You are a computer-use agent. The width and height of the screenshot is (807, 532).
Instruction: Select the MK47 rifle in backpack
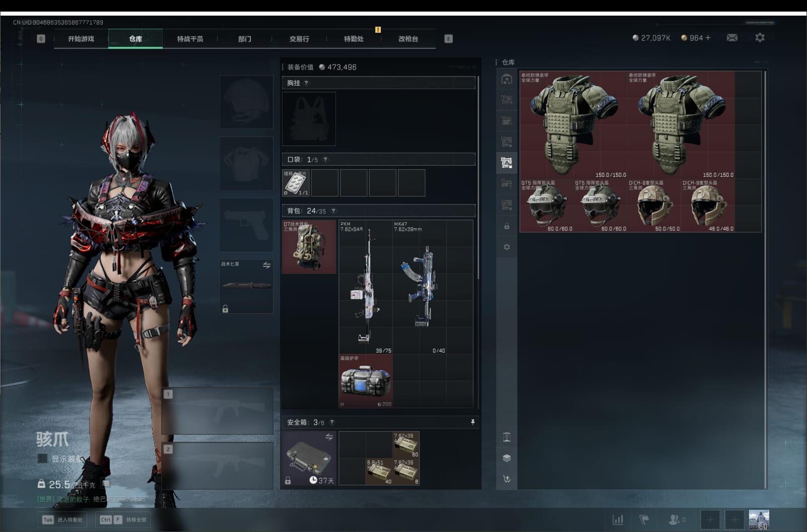pos(420,287)
